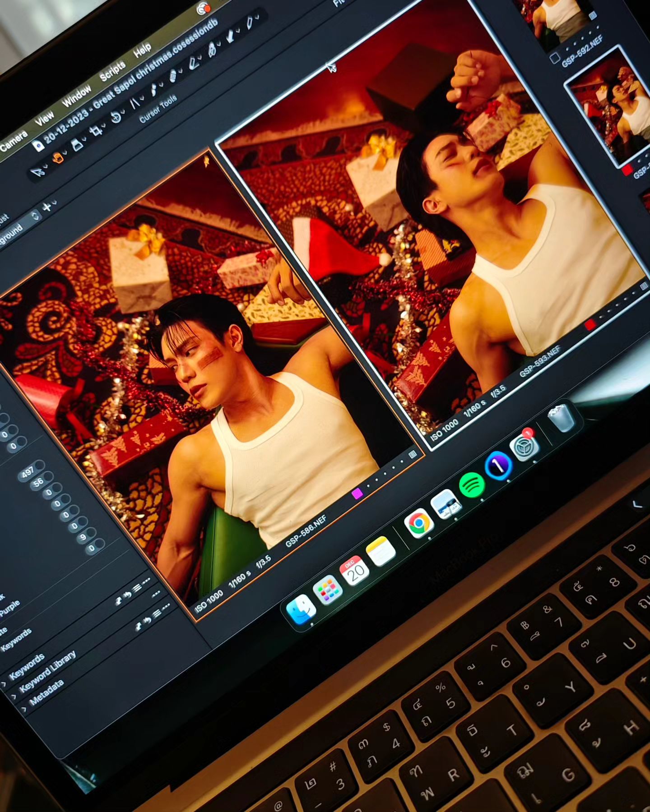The width and height of the screenshot is (650, 812).
Task: Pick the Straighten rotation cursor tool
Action: click(116, 117)
